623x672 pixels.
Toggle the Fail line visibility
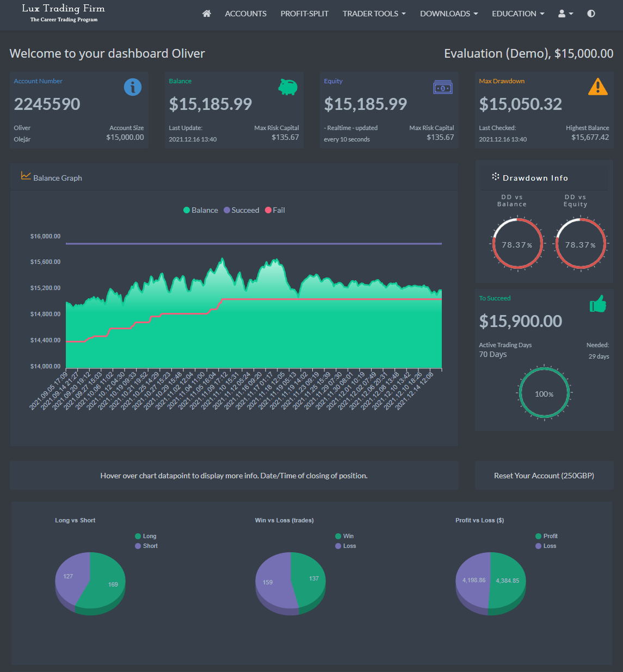tap(275, 210)
